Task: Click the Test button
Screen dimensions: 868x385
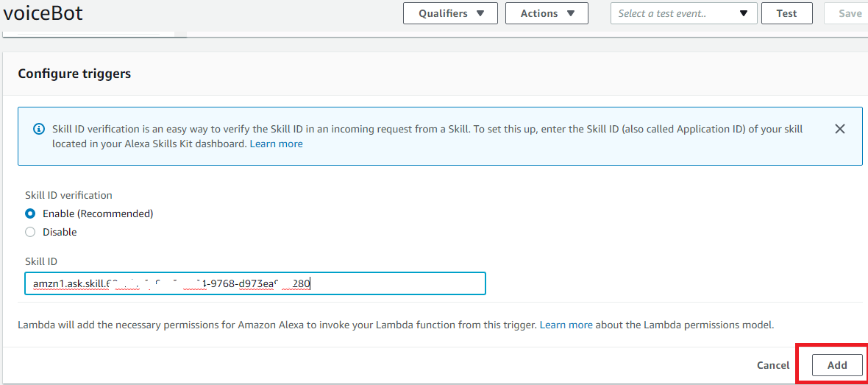Action: click(x=786, y=13)
